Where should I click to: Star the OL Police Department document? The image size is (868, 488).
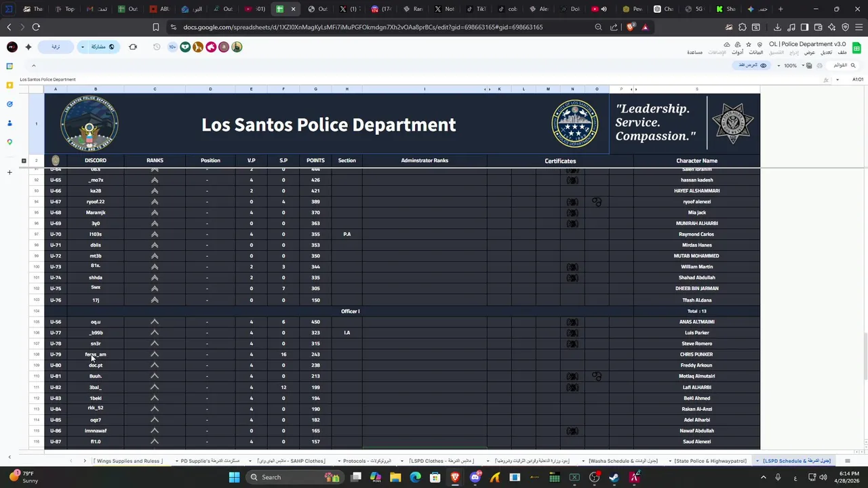748,45
